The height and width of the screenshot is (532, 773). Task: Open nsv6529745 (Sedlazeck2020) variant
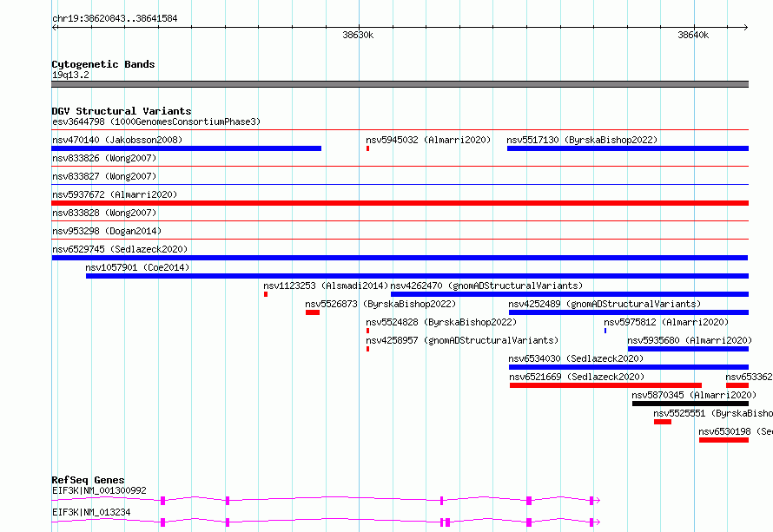120,249
